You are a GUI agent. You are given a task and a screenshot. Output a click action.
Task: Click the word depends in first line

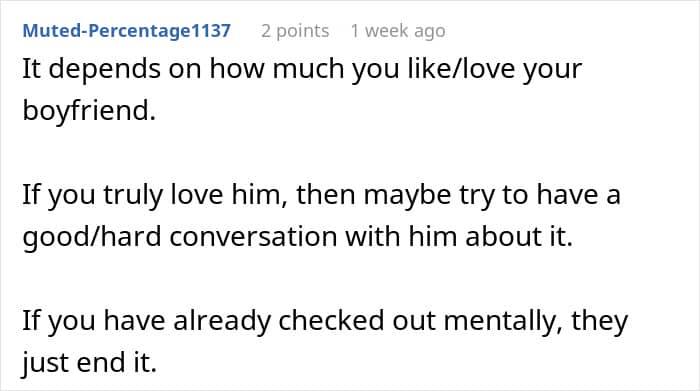[x=104, y=69]
